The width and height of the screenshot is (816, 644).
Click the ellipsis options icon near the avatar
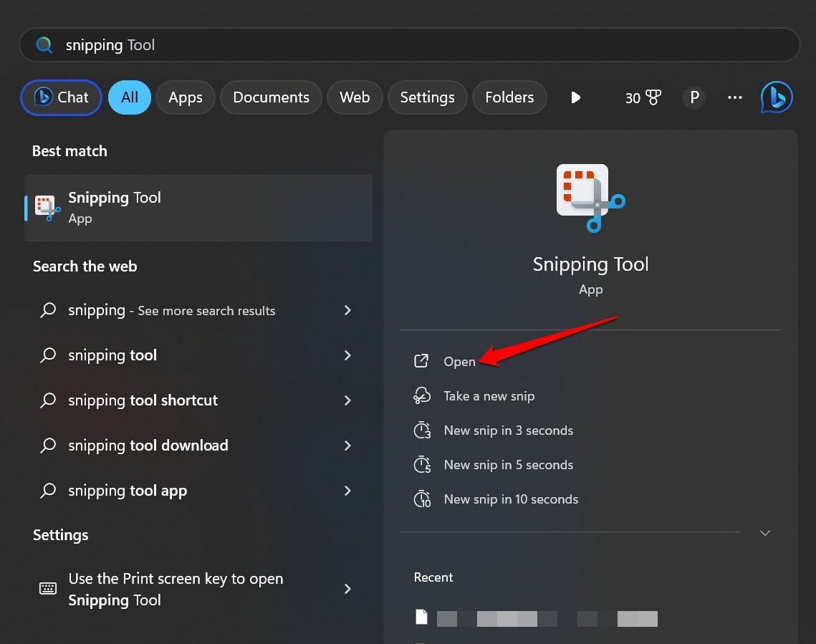click(x=734, y=97)
